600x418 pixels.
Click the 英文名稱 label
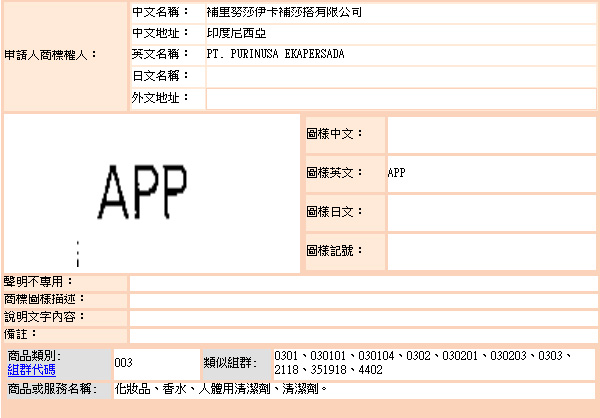point(160,54)
